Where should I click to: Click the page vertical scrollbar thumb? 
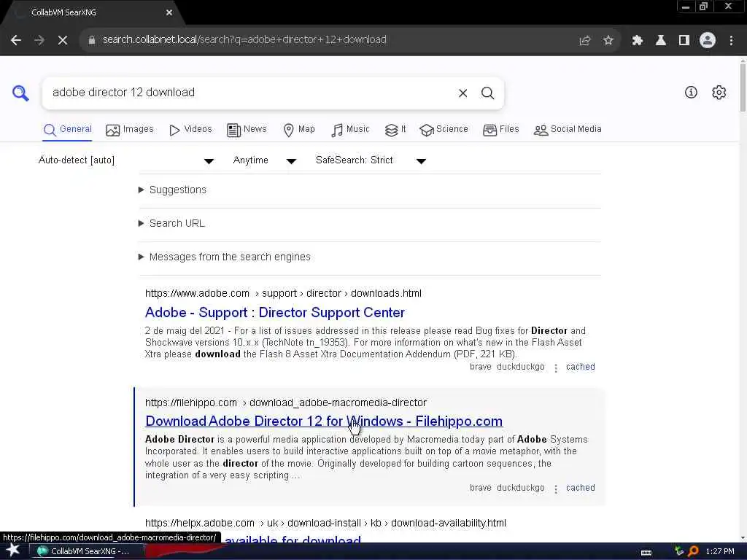(743, 87)
